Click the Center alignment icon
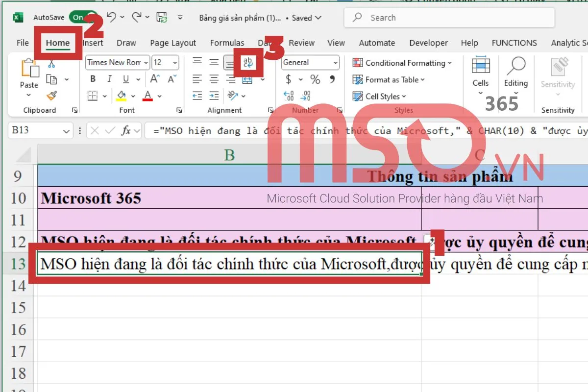This screenshot has height=392, width=588. click(x=214, y=79)
